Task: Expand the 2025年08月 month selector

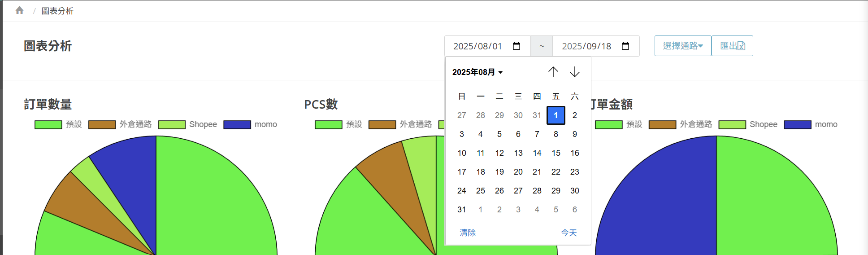Action: pyautogui.click(x=477, y=72)
